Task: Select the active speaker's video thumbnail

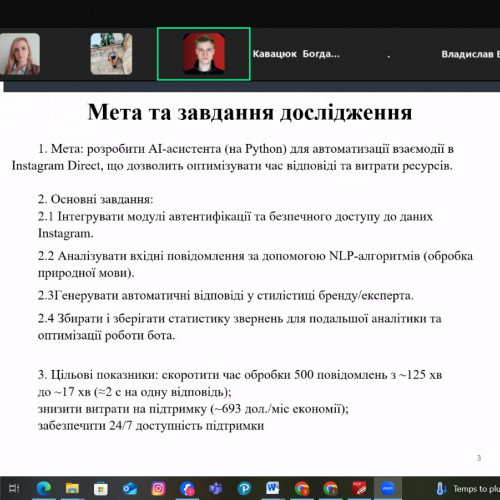Action: pyautogui.click(x=204, y=54)
